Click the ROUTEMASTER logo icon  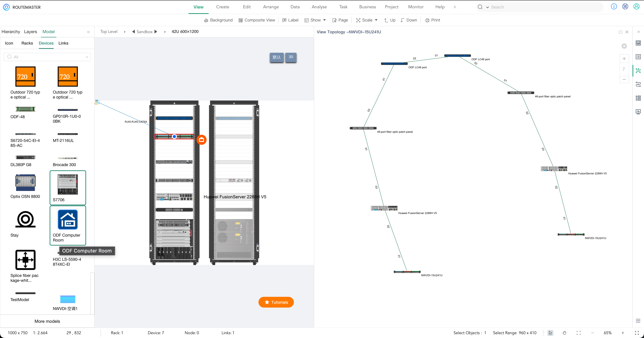pyautogui.click(x=6, y=7)
